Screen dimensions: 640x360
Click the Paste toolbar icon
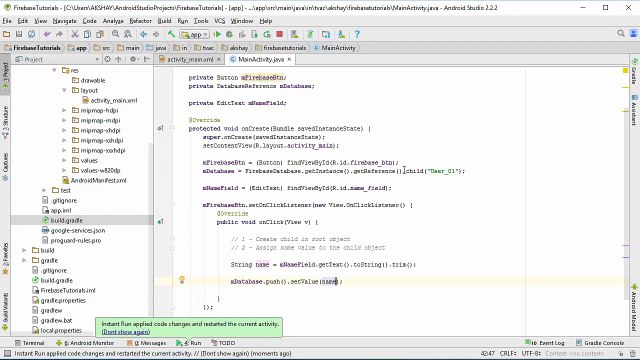coord(100,34)
